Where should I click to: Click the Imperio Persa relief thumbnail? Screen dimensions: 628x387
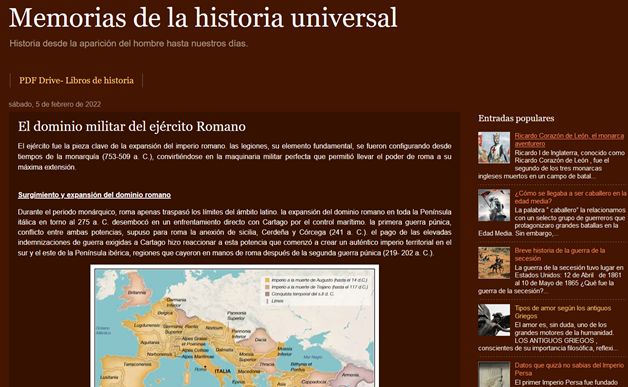click(494, 374)
